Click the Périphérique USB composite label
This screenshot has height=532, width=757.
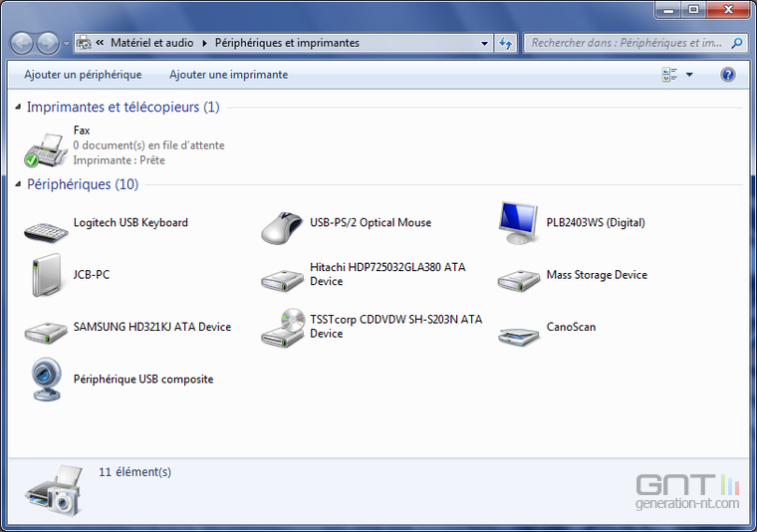point(143,380)
